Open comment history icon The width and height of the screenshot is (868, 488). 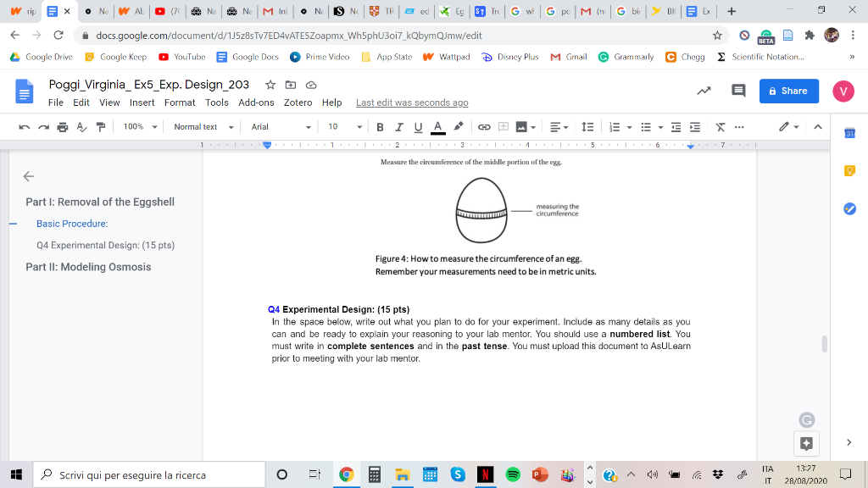click(738, 91)
